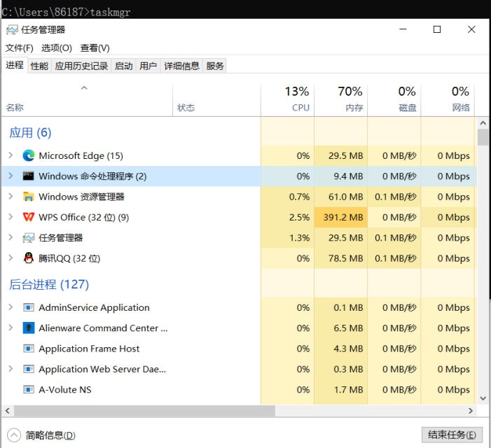
Task: Click the Windows 资源管理器 folder icon
Action: (29, 197)
